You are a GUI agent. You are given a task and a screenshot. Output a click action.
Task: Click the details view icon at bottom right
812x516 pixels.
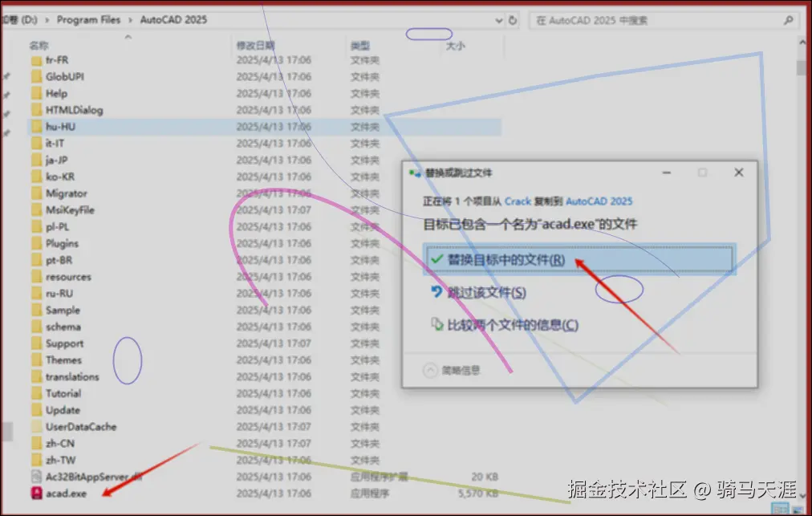[x=780, y=510]
